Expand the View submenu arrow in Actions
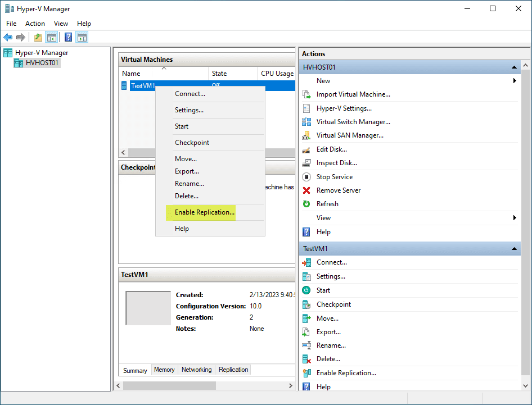532x405 pixels. click(x=515, y=217)
